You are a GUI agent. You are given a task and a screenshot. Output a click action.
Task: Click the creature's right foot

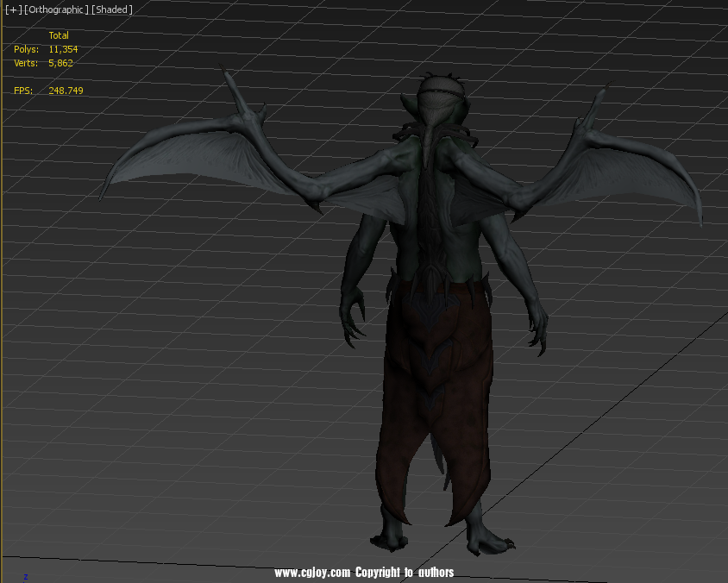click(487, 539)
